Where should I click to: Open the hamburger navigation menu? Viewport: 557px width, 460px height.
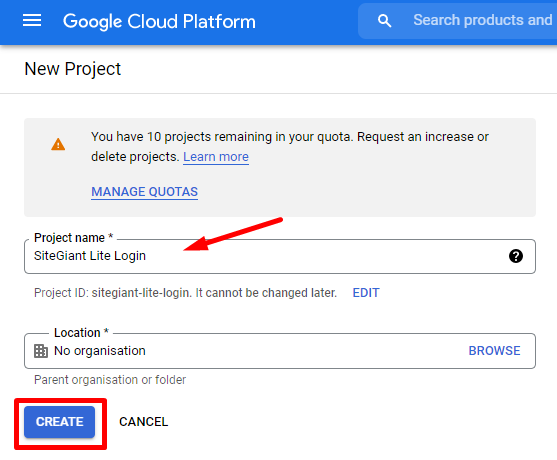pos(32,21)
